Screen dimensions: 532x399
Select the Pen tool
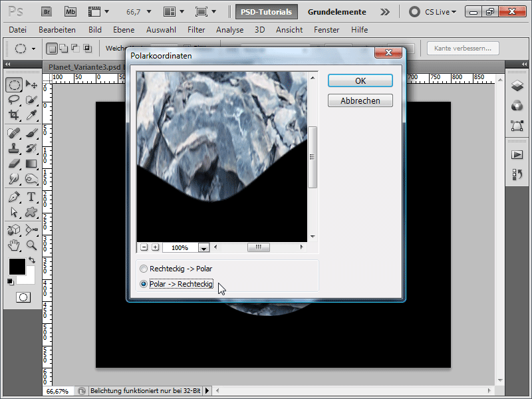pos(14,196)
